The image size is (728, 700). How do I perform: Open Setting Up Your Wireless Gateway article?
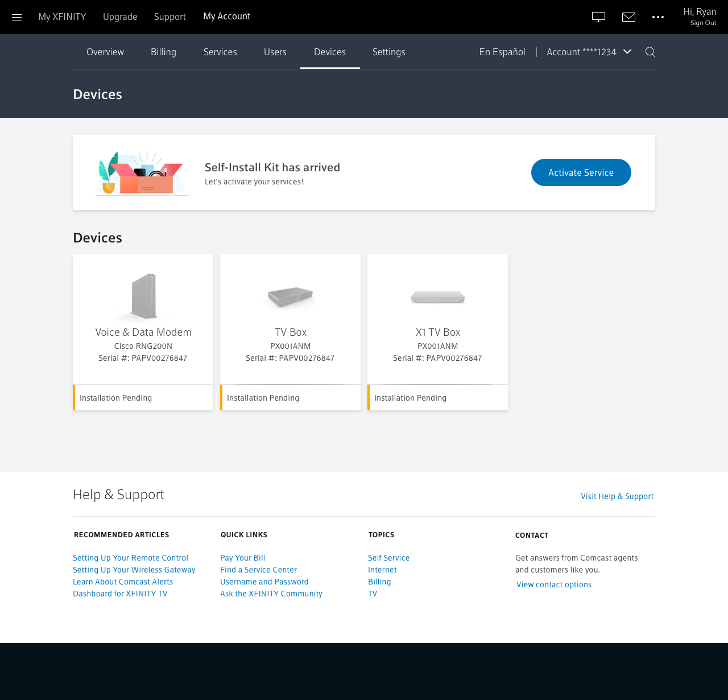pos(134,570)
